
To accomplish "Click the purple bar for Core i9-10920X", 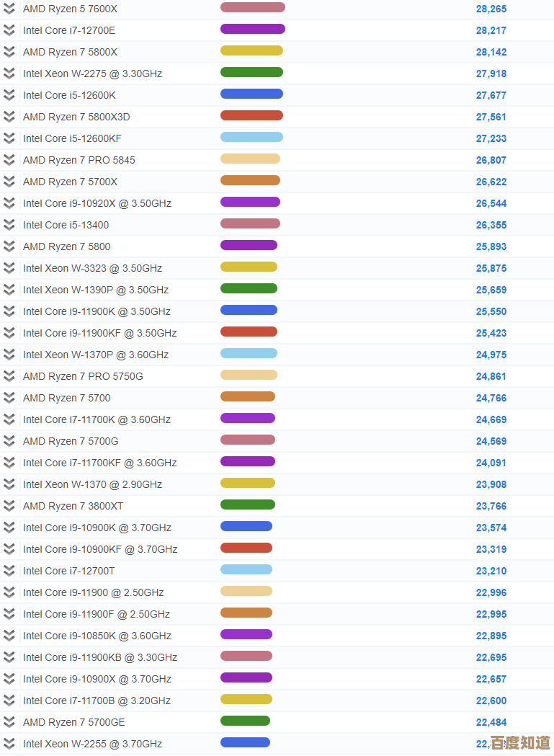I will tap(250, 202).
